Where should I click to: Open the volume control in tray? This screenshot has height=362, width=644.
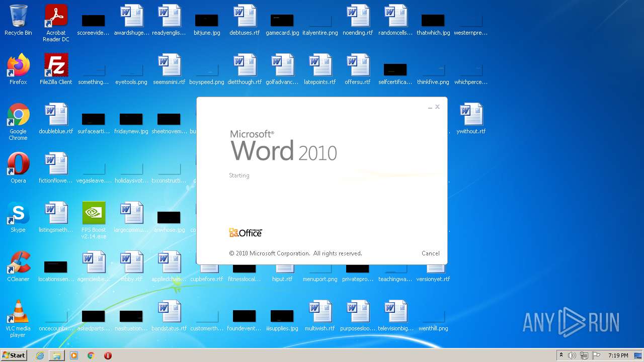572,355
